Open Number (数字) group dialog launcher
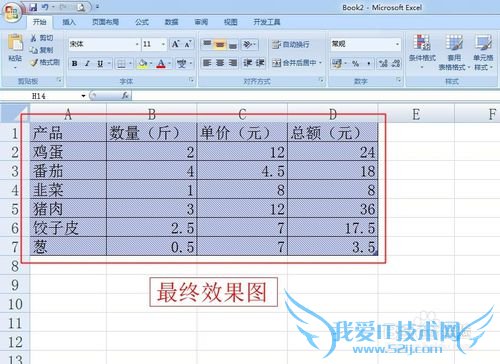Viewport: 500px width, 364px height. (x=399, y=80)
